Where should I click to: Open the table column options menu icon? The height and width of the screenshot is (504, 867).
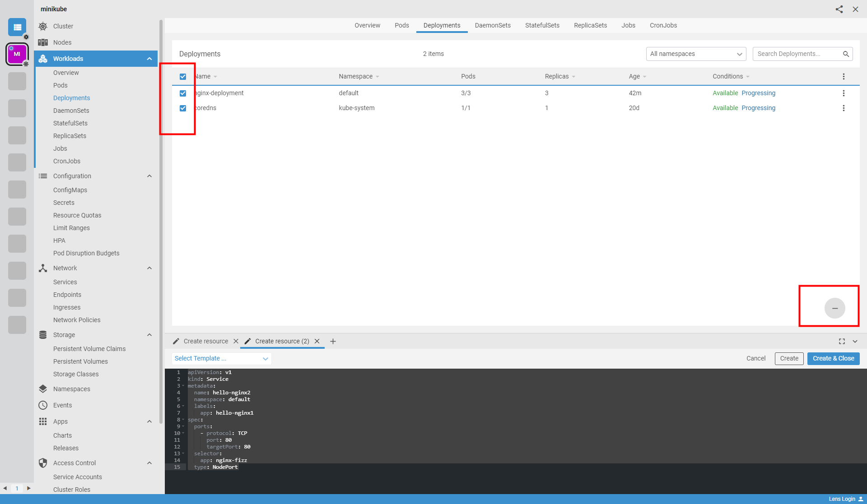[x=844, y=76]
